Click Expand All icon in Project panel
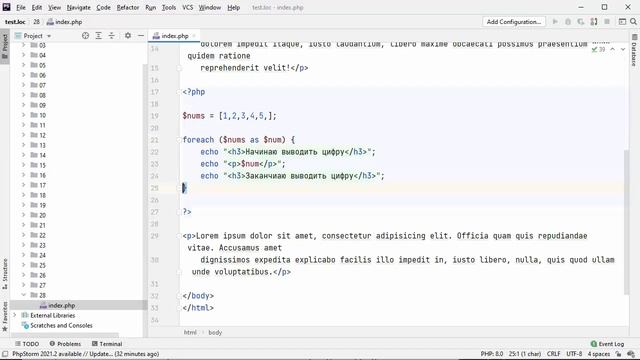 coord(98,36)
